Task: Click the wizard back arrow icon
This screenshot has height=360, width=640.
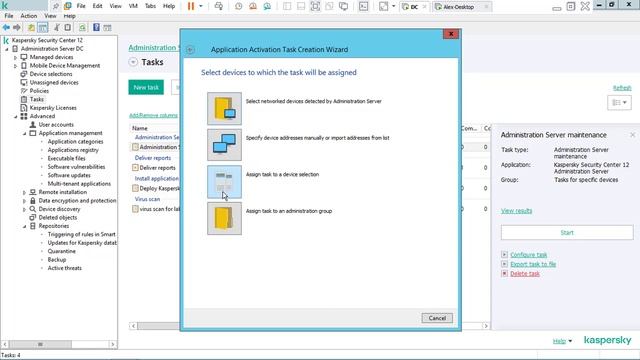Action: (190, 50)
